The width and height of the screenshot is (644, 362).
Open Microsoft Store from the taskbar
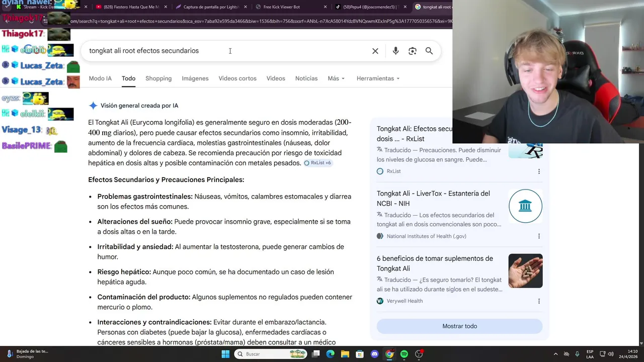coord(360,354)
